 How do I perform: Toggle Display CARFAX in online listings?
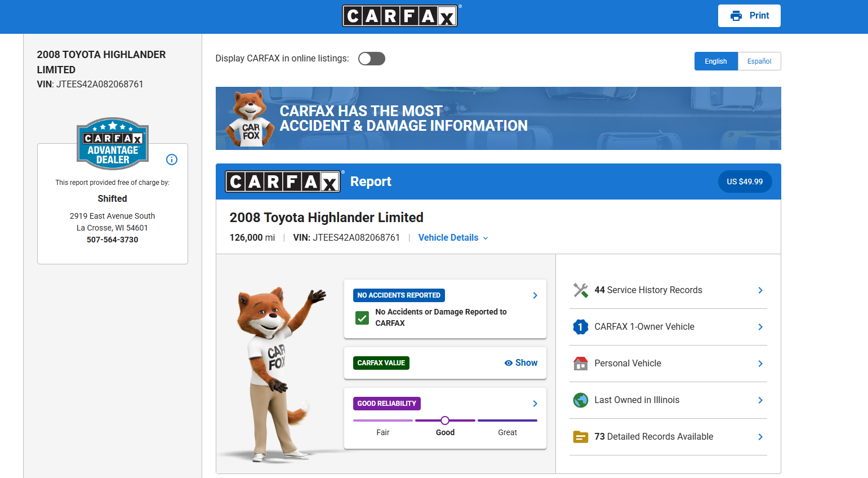click(x=372, y=59)
